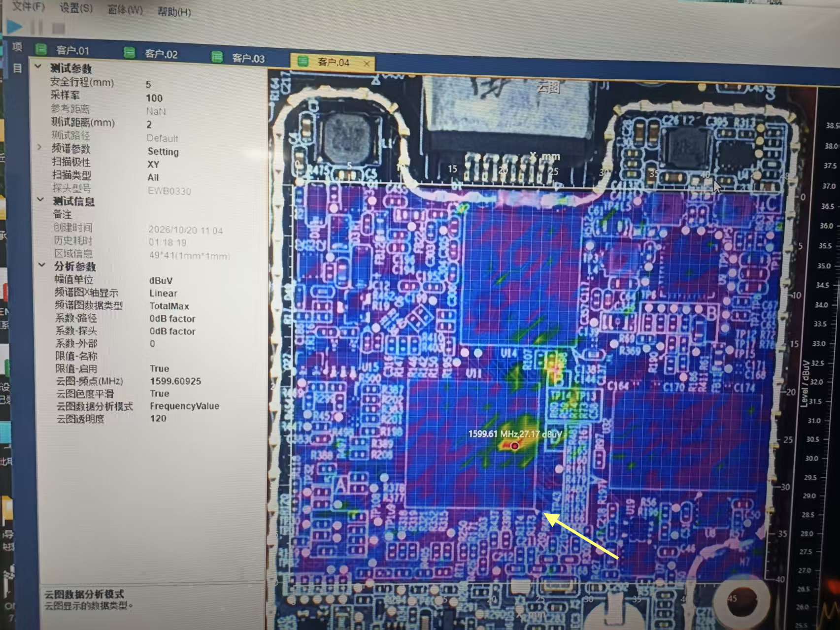Click the Level / dBuV color scale axis label

(804, 383)
